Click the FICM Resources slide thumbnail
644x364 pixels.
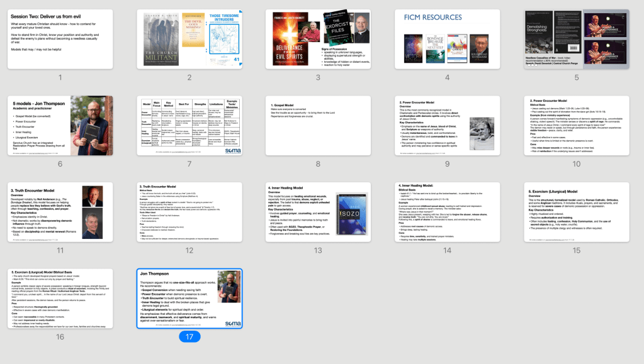click(447, 39)
